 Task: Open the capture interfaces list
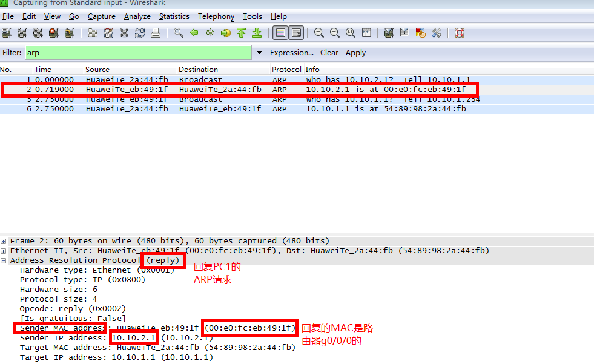pyautogui.click(x=7, y=33)
